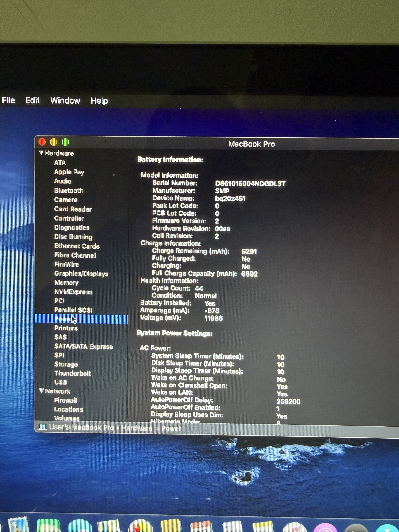
Task: Select Firewall under Network
Action: pyautogui.click(x=65, y=400)
